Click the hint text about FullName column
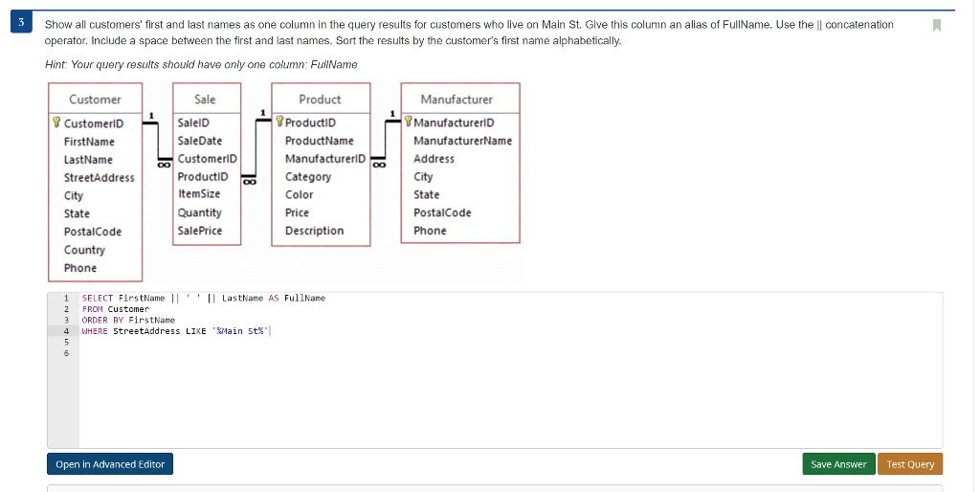This screenshot has height=492, width=980. [201, 64]
